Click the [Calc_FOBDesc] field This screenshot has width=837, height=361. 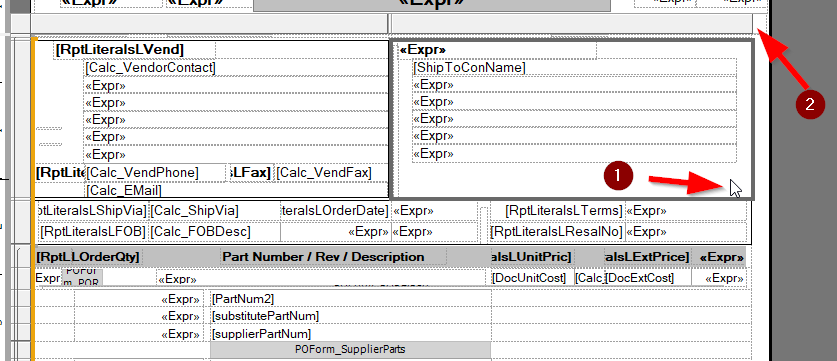click(214, 232)
